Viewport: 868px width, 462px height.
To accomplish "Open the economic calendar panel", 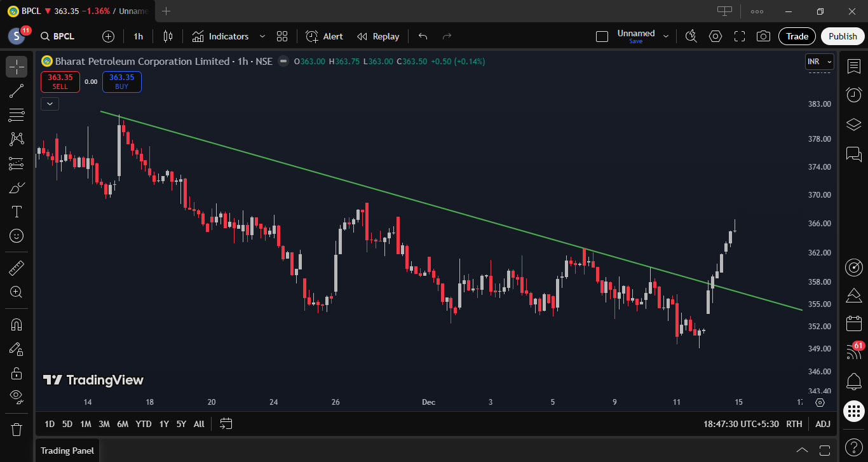I will point(854,323).
